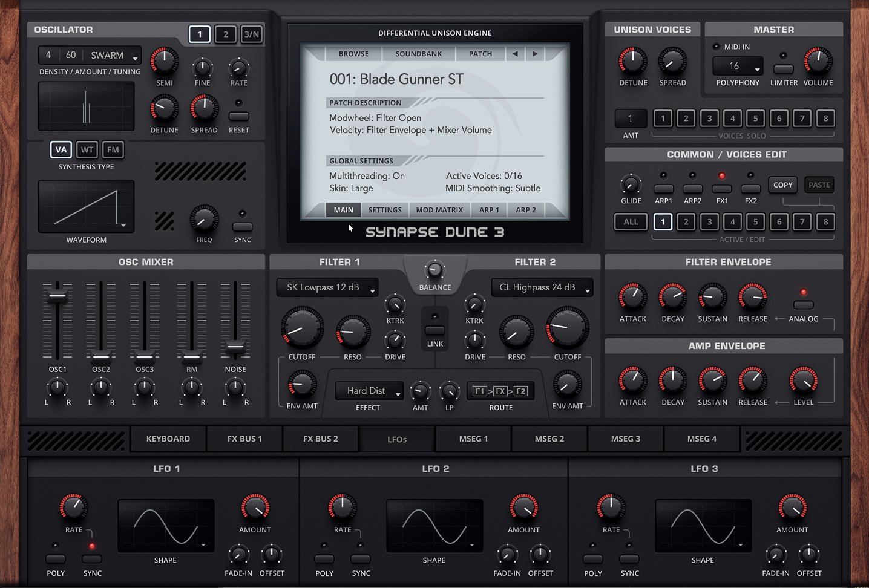Viewport: 869px width, 588px height.
Task: Switch to oscillator 2
Action: click(x=226, y=34)
